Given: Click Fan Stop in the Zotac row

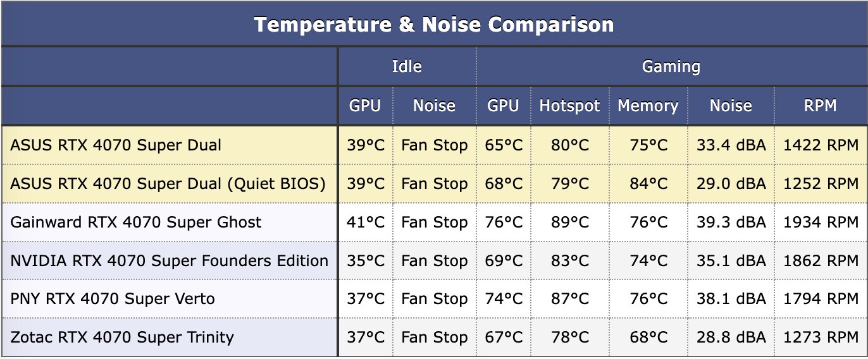Looking at the screenshot, I should coord(434,337).
